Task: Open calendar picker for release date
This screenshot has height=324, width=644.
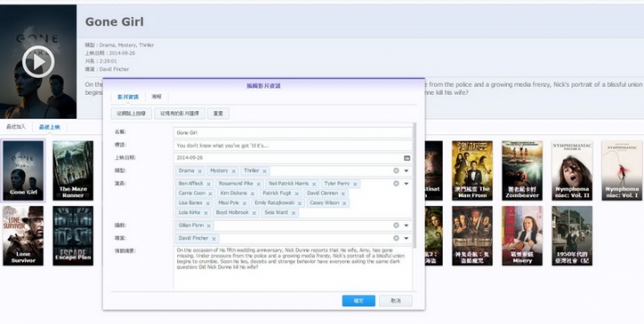Action: click(407, 158)
